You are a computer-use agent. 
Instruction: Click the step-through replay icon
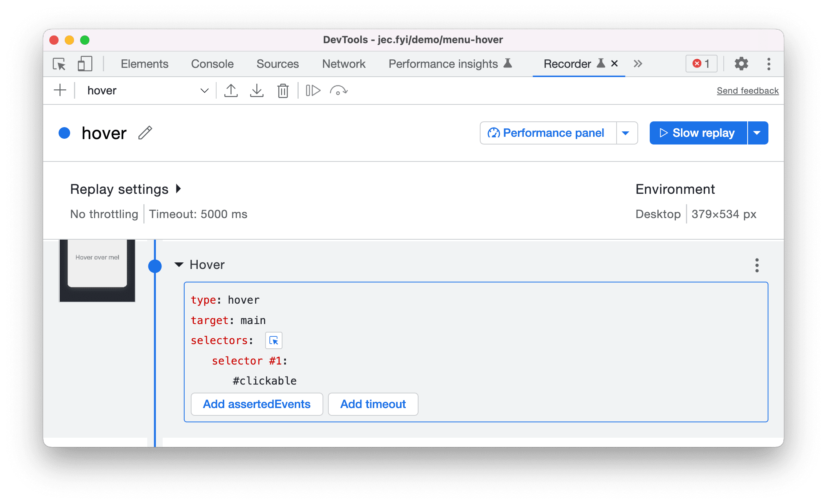click(312, 91)
